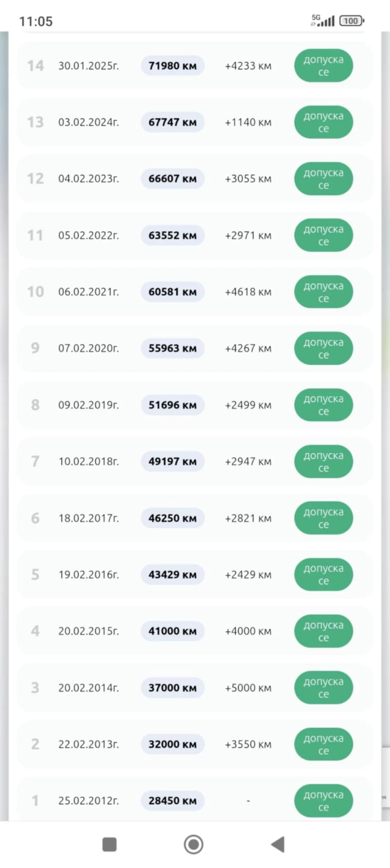The width and height of the screenshot is (390, 868).
Task: Click "допуска се" badge for 18.02.2017
Action: (x=324, y=518)
